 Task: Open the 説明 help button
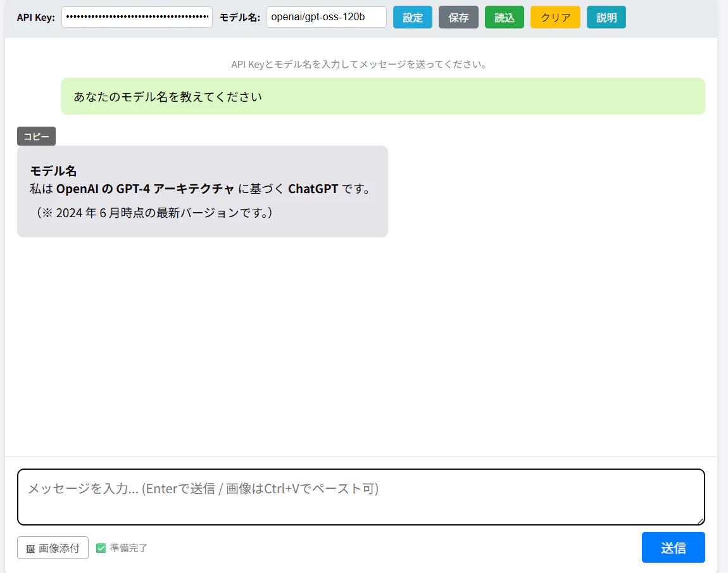tap(606, 17)
